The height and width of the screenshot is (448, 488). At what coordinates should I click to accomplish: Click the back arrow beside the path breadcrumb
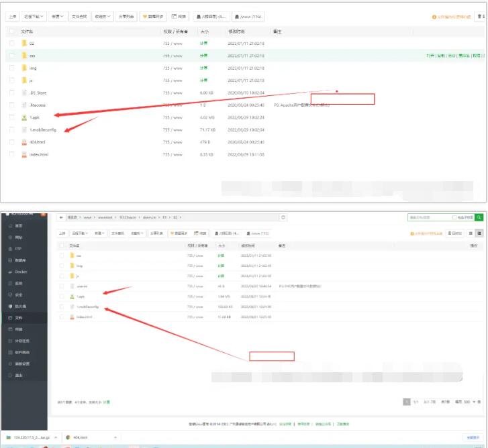[x=60, y=217]
